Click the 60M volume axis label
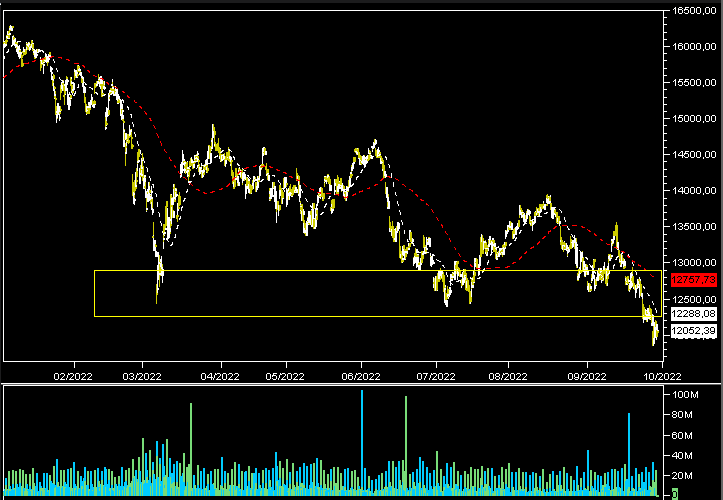 [x=682, y=435]
